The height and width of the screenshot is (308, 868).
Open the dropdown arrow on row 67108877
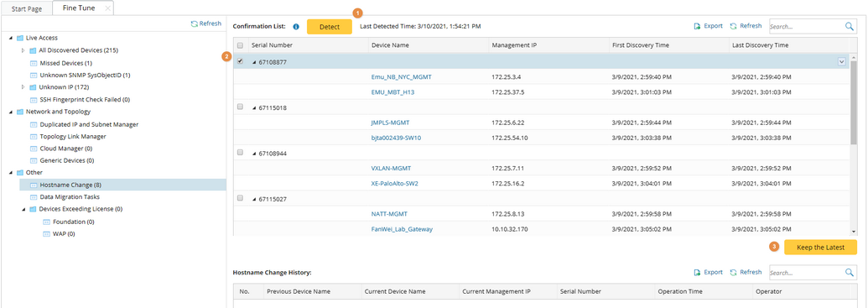click(841, 61)
